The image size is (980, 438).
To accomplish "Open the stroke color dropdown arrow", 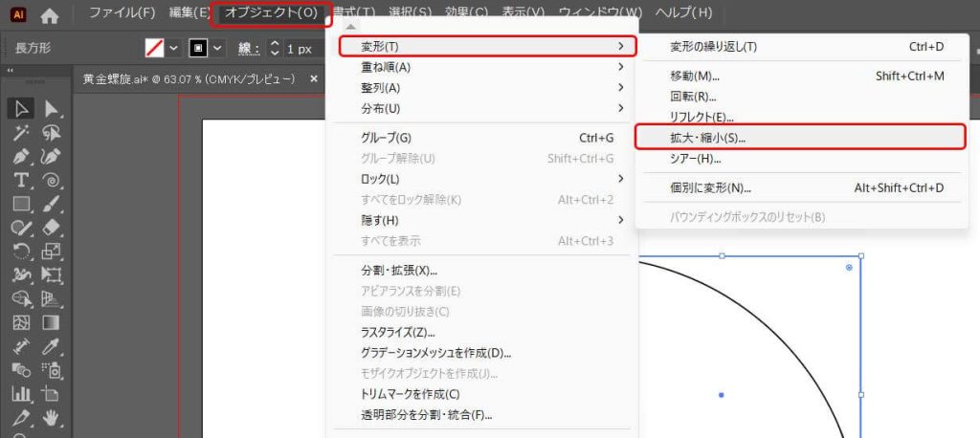I will click(x=217, y=48).
